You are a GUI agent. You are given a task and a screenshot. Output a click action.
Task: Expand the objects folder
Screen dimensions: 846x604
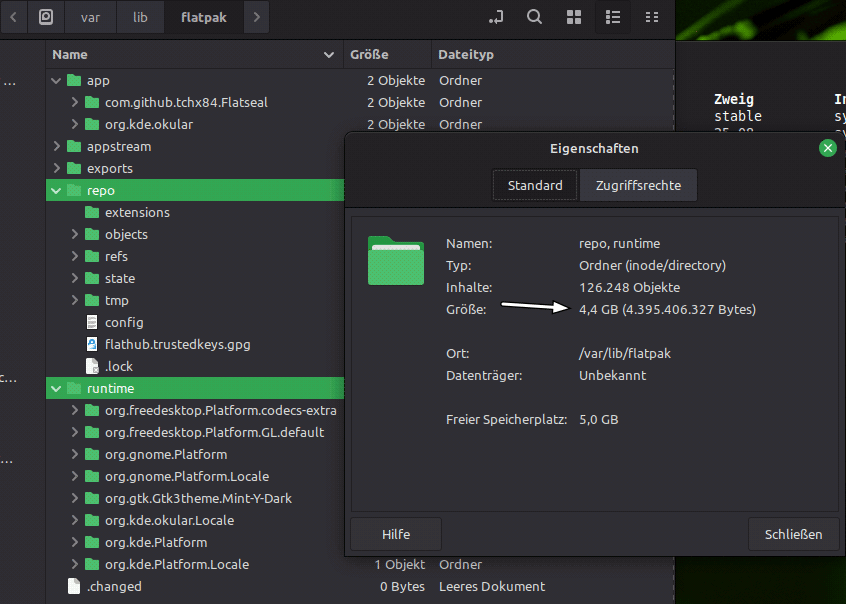pyautogui.click(x=74, y=234)
